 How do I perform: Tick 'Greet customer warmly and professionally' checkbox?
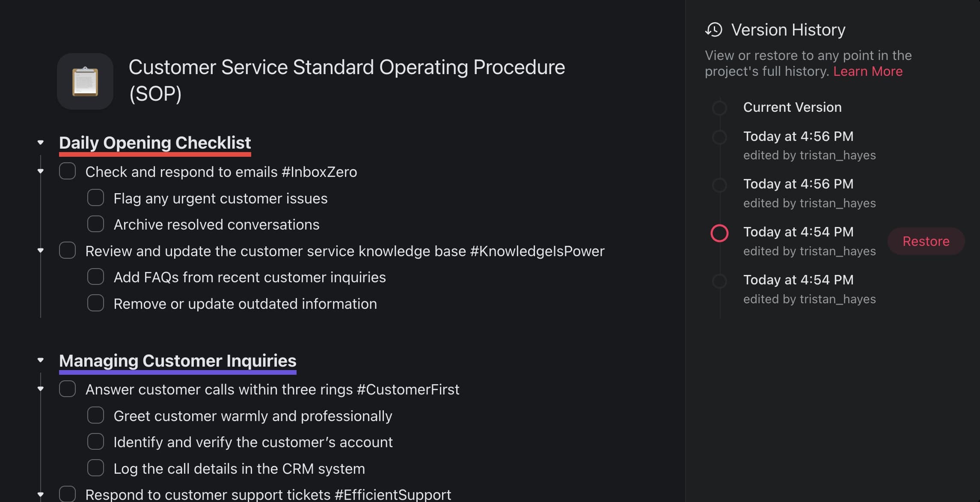[x=95, y=415]
